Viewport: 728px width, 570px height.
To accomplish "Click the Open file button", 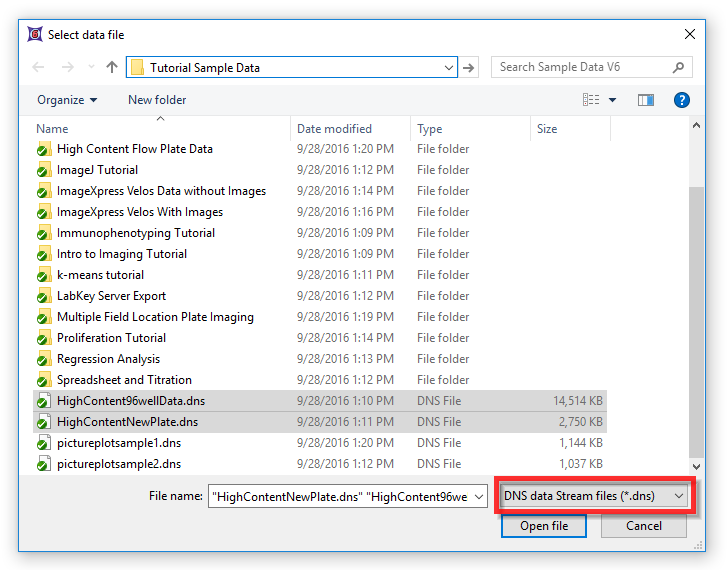I will pos(544,526).
